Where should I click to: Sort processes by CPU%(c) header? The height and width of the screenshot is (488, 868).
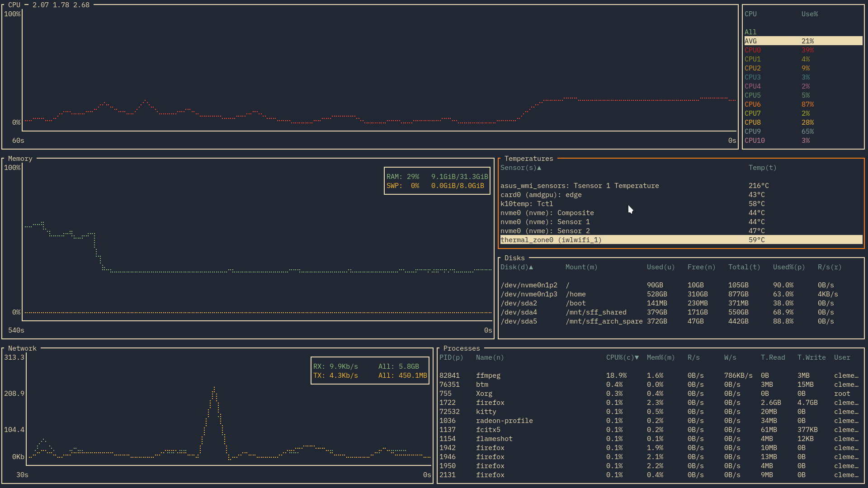click(x=623, y=357)
